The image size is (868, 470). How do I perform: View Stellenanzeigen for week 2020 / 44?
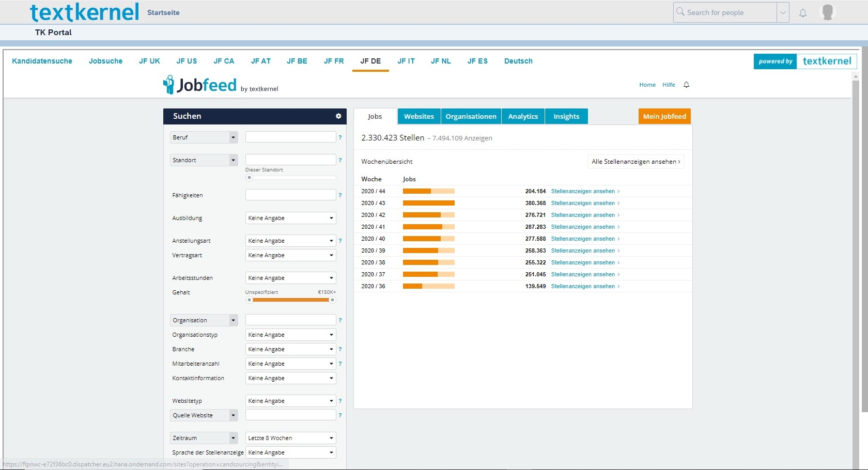coord(585,191)
